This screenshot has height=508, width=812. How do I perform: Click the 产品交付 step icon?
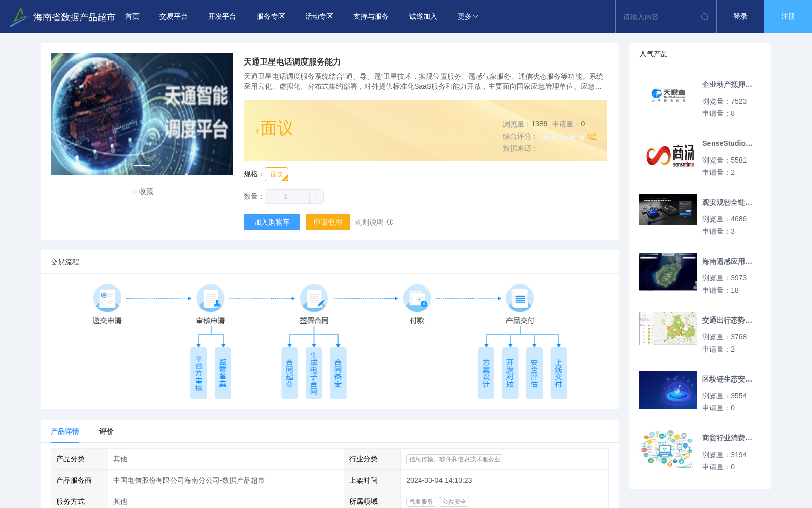tap(520, 298)
